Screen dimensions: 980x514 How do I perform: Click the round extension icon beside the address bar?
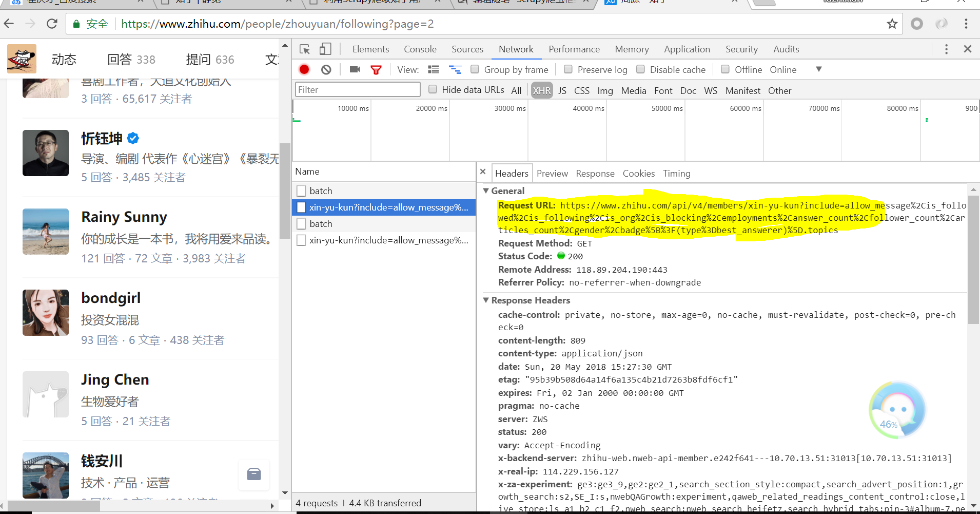917,24
